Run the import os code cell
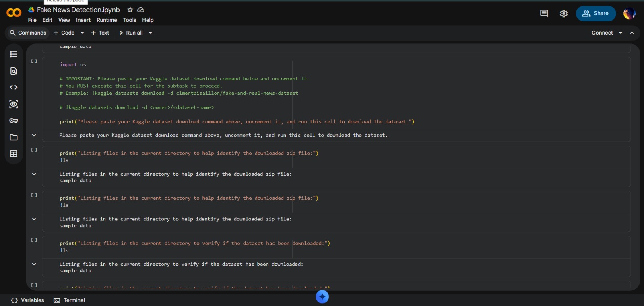644x306 pixels. pyautogui.click(x=34, y=61)
